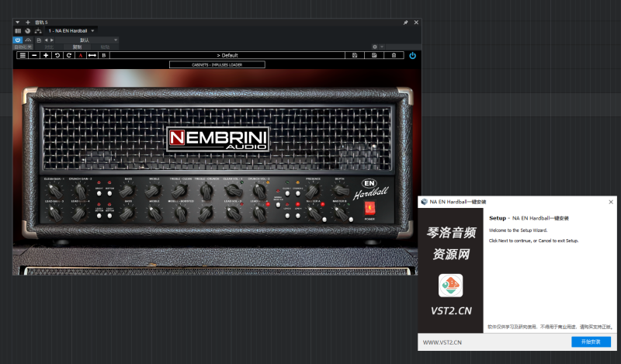Click the WWW.VST2.CN link text
This screenshot has width=621, height=364.
coord(442,341)
